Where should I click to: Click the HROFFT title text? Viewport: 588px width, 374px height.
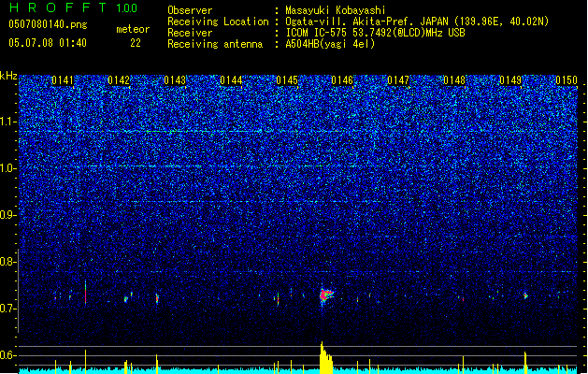click(58, 7)
